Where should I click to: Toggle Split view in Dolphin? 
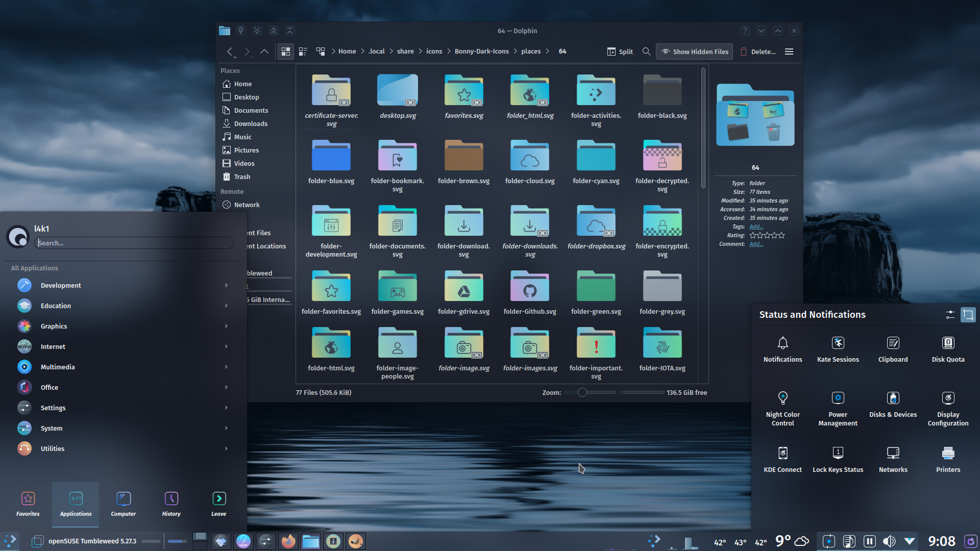coord(620,52)
